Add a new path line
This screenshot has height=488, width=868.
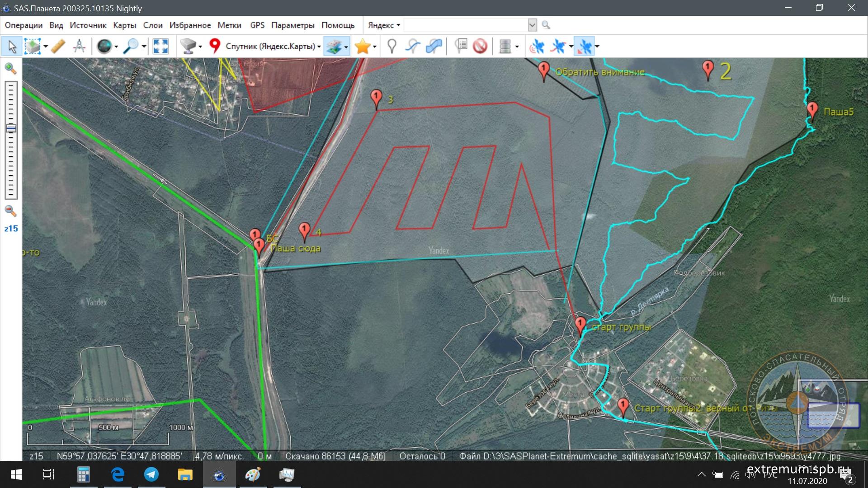[412, 46]
